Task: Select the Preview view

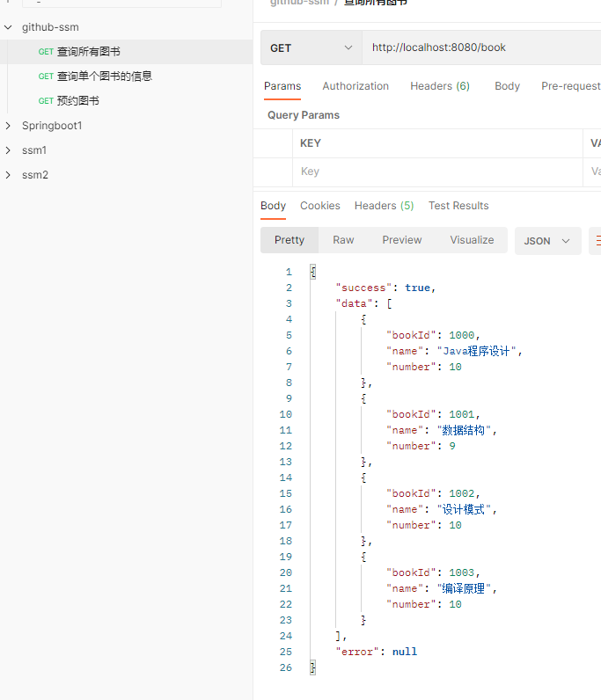Action: click(402, 240)
